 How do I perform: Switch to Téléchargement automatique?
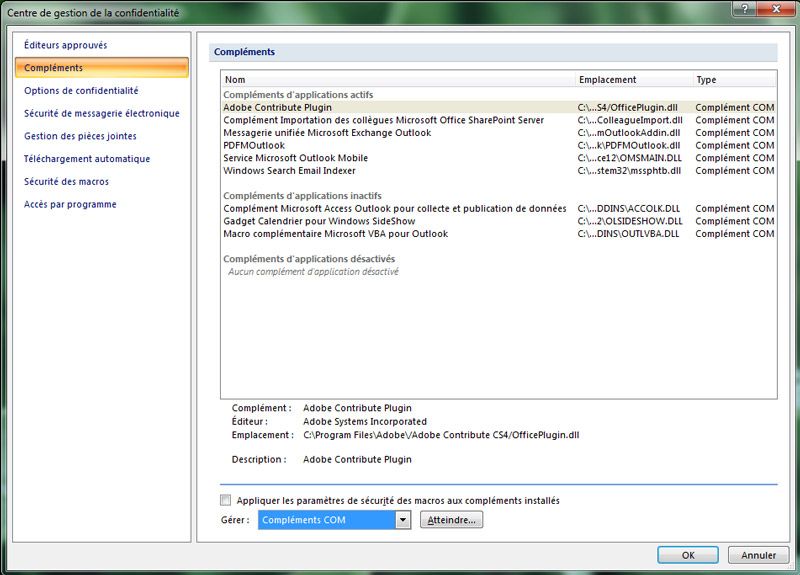click(87, 159)
